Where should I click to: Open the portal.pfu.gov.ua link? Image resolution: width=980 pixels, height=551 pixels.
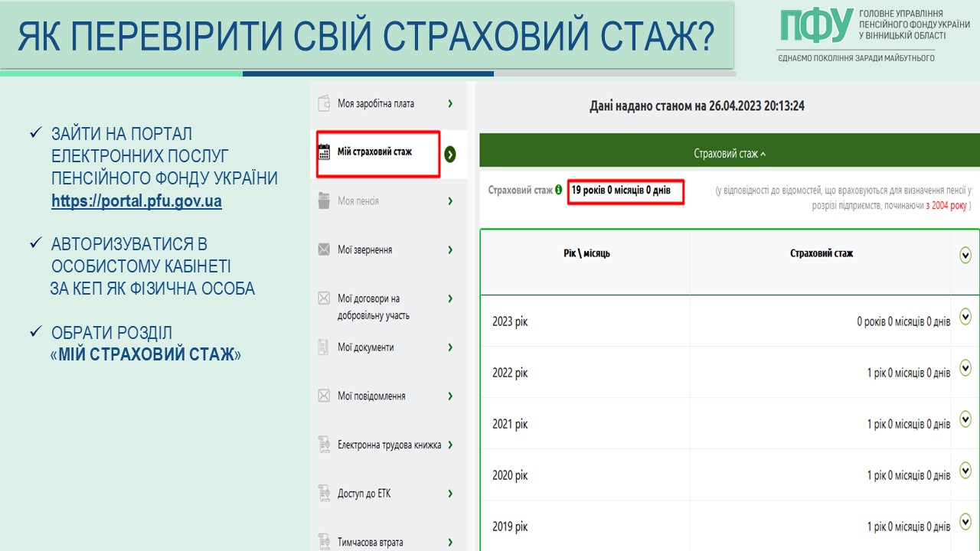coord(136,202)
